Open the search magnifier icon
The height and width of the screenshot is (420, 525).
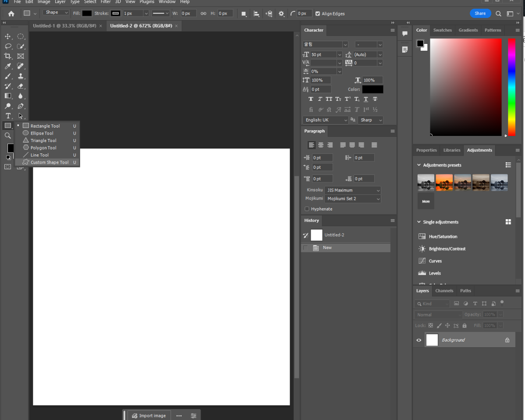pyautogui.click(x=499, y=14)
